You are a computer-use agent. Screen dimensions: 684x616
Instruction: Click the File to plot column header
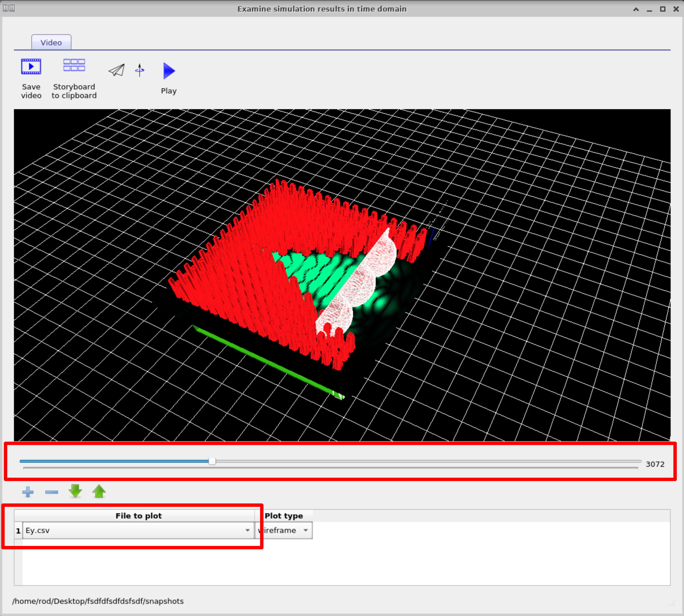pos(138,516)
